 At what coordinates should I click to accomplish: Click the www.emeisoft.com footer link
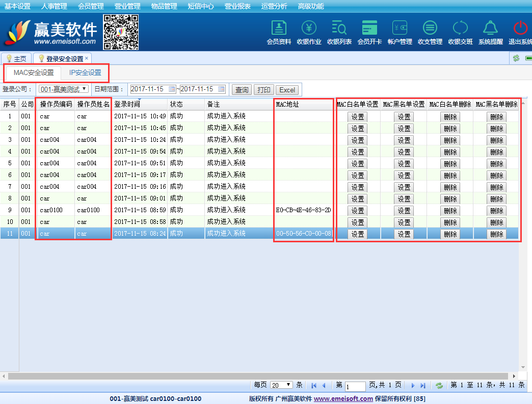343,399
